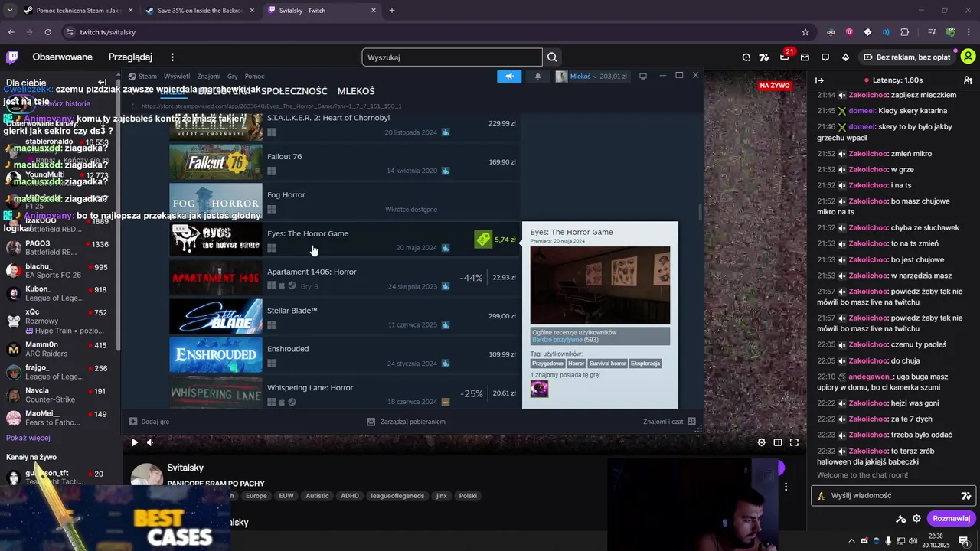Open Znajomi i czat in Steam
The width and height of the screenshot is (980, 551).
[670, 422]
